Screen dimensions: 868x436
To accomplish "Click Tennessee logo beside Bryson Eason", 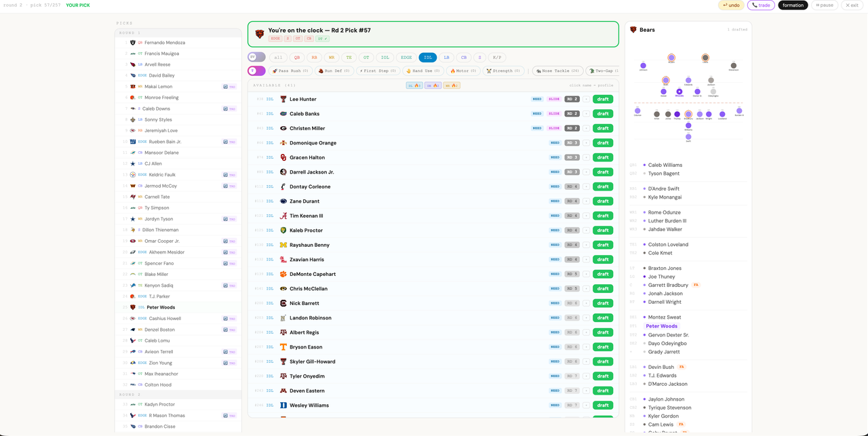I will 283,347.
